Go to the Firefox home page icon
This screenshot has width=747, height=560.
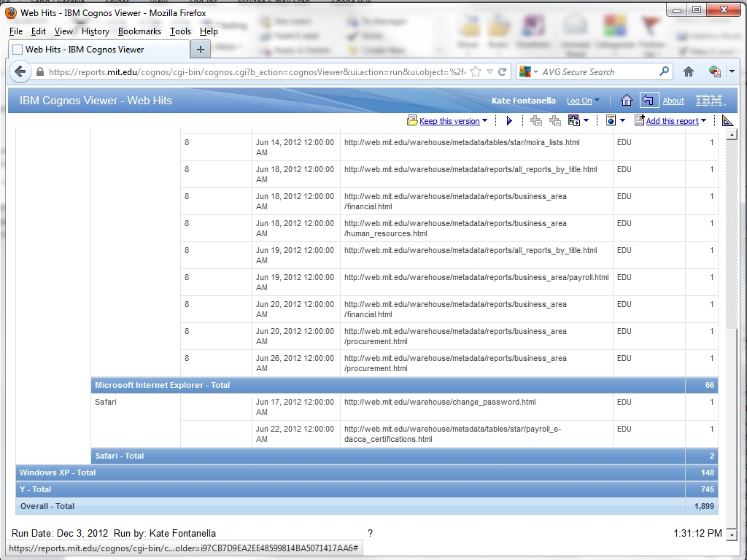688,71
